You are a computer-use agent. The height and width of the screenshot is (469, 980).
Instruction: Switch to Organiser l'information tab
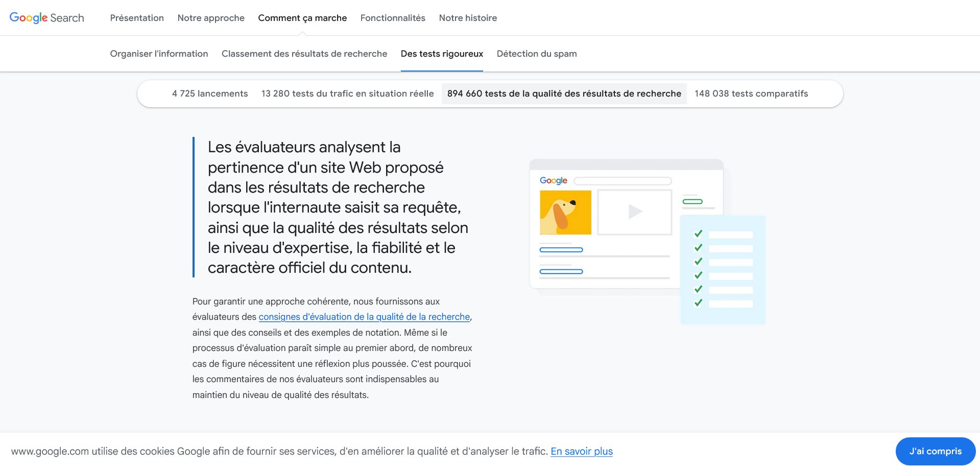coord(159,54)
